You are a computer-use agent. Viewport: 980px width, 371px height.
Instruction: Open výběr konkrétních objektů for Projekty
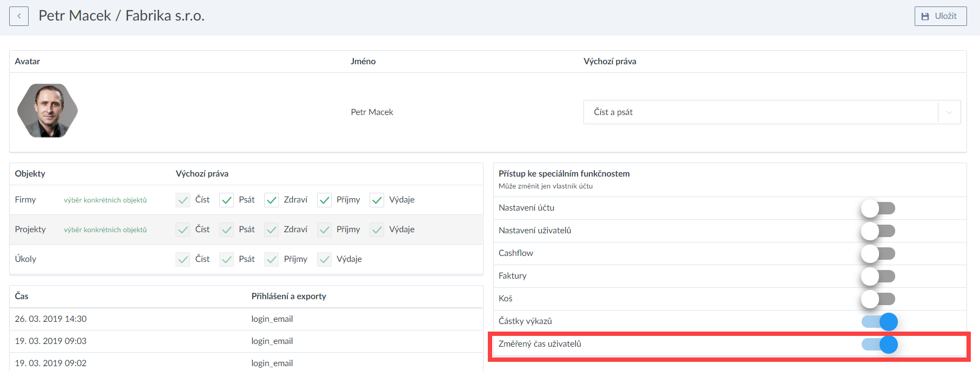[105, 230]
